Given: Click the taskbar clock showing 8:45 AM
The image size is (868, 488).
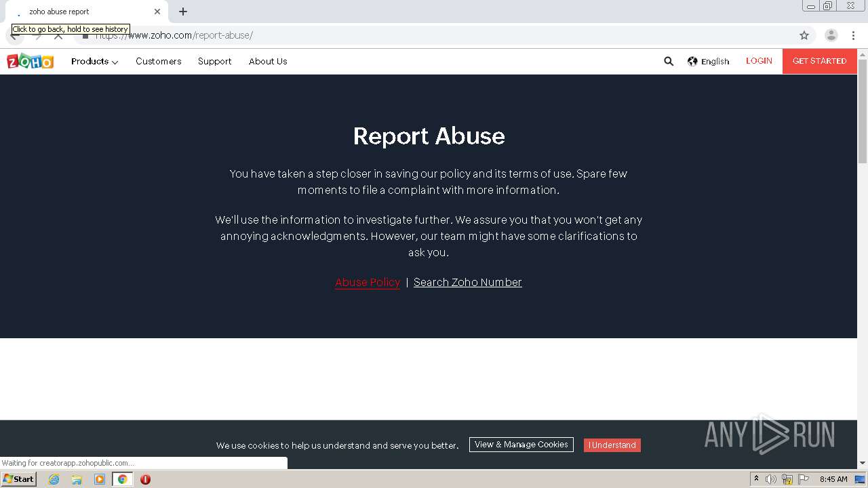Looking at the screenshot, I should point(833,479).
